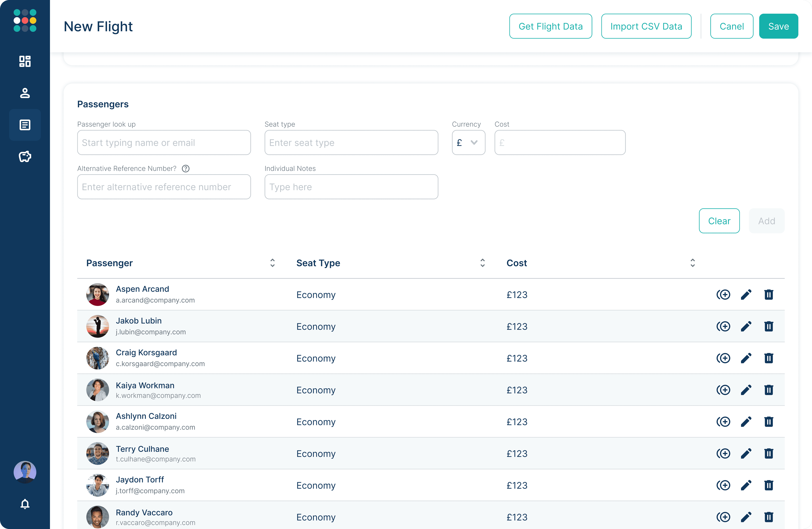Sort table by Passenger column
Viewport: 812px width, 529px height.
click(272, 263)
